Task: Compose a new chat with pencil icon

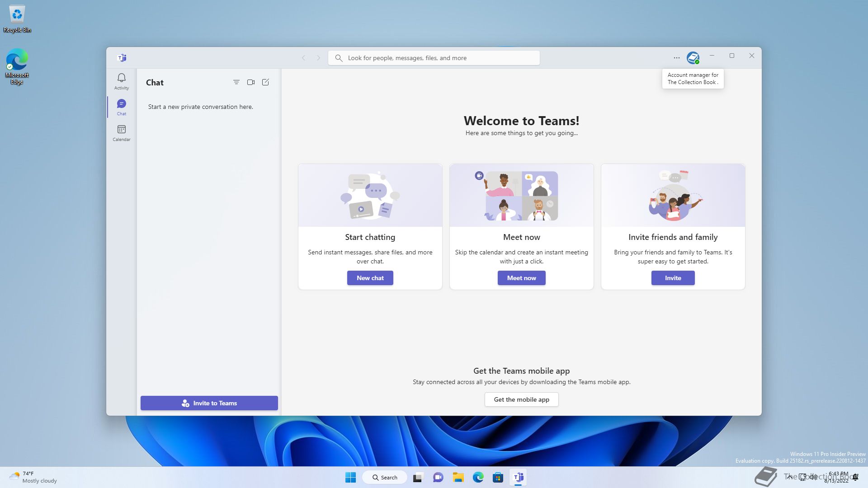Action: [x=265, y=82]
